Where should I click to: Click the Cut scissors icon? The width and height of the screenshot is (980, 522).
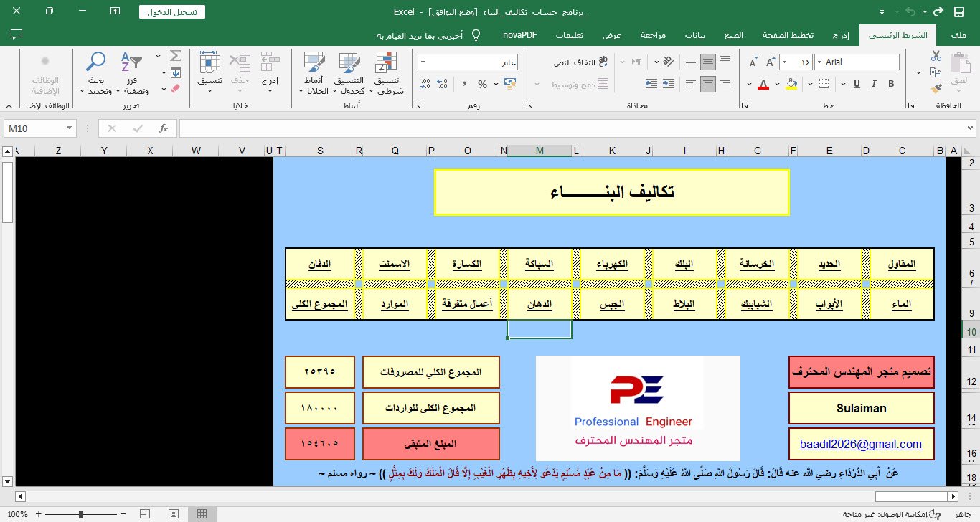pyautogui.click(x=936, y=55)
